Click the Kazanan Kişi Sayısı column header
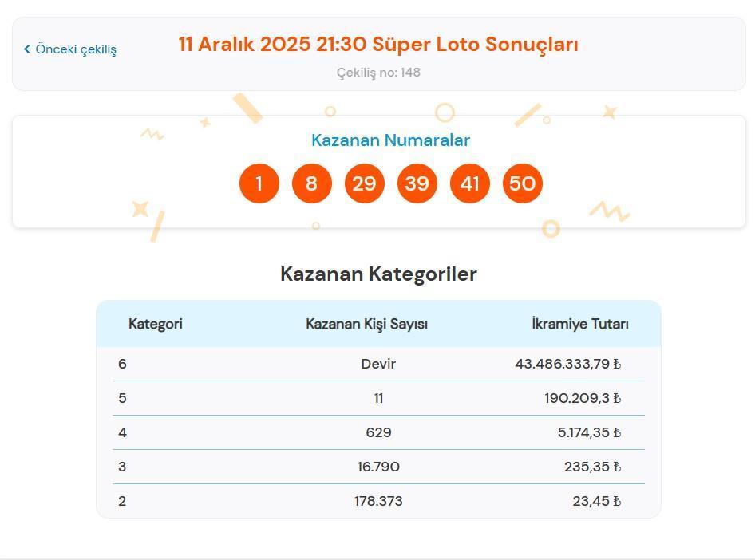 (367, 324)
